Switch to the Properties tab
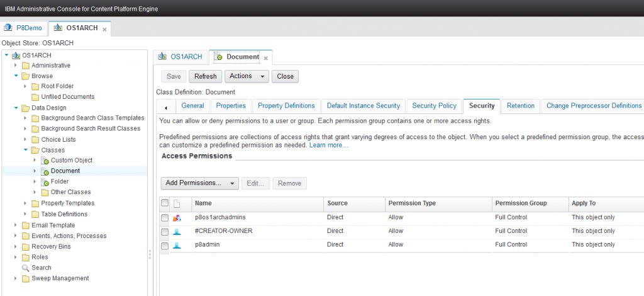 [x=231, y=106]
